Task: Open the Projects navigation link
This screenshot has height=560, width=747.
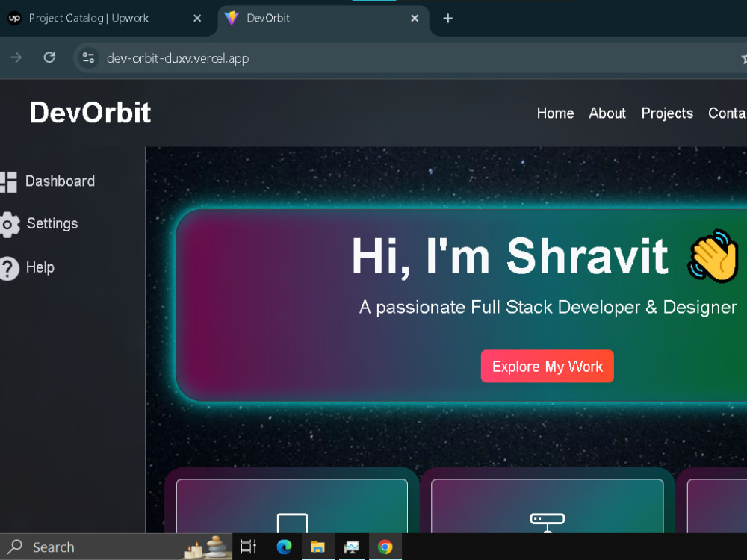Action: click(x=667, y=113)
